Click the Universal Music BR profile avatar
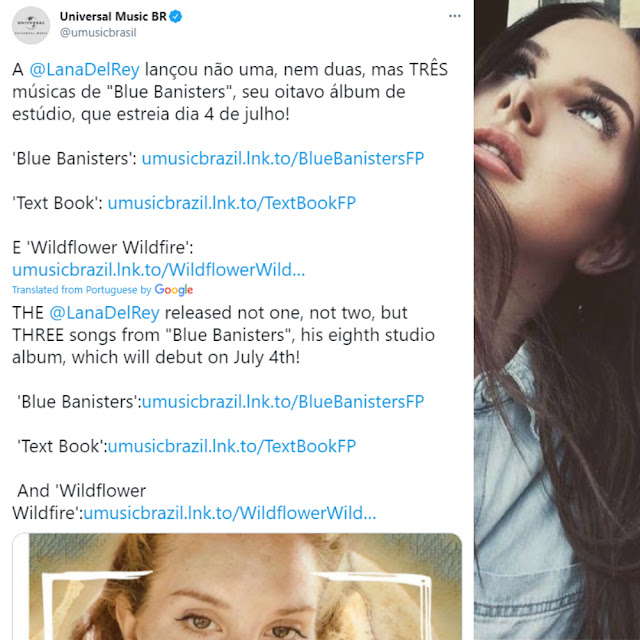The image size is (640, 640). [x=31, y=25]
